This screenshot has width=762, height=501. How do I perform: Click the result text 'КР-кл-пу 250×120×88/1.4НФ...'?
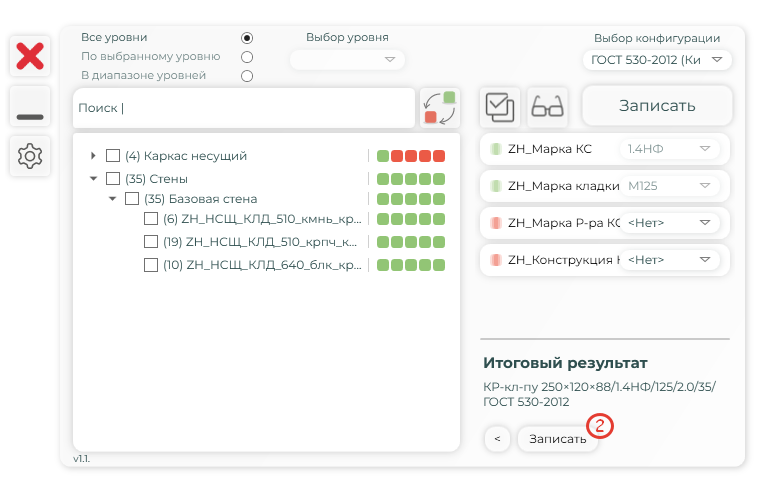[599, 394]
